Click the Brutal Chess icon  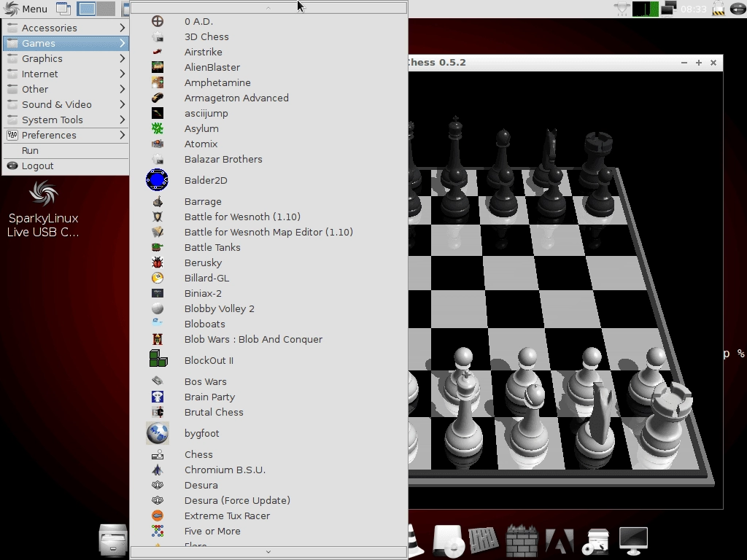pos(158,412)
